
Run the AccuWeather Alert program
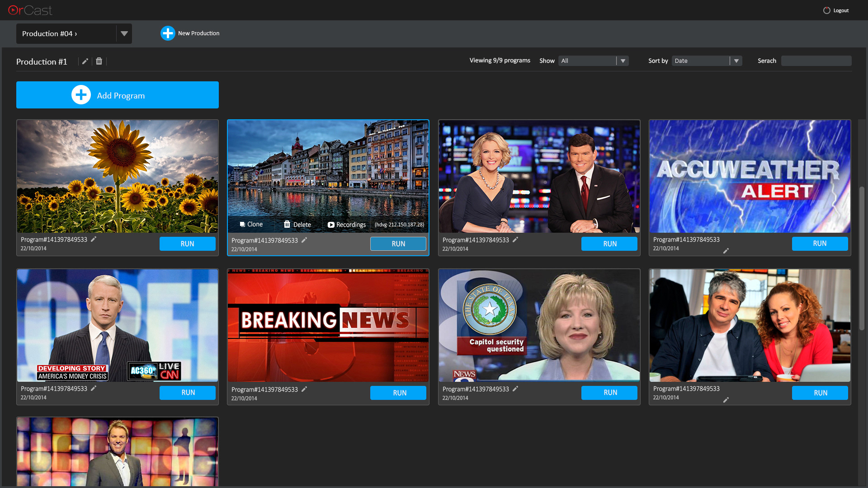tap(820, 244)
